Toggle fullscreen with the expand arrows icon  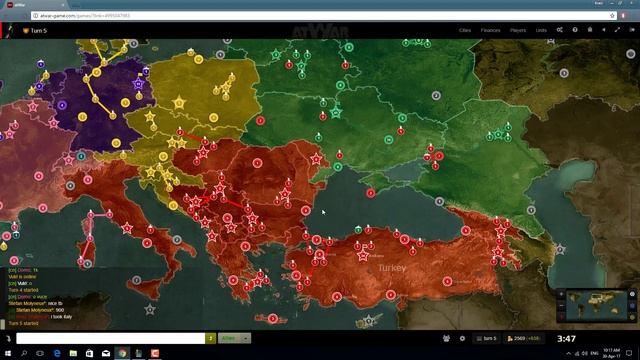point(617,30)
